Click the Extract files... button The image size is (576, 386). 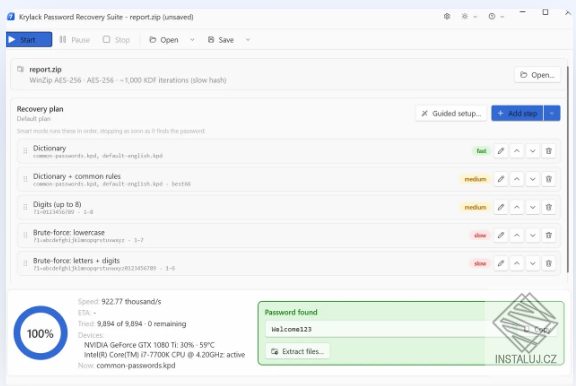[x=298, y=351]
